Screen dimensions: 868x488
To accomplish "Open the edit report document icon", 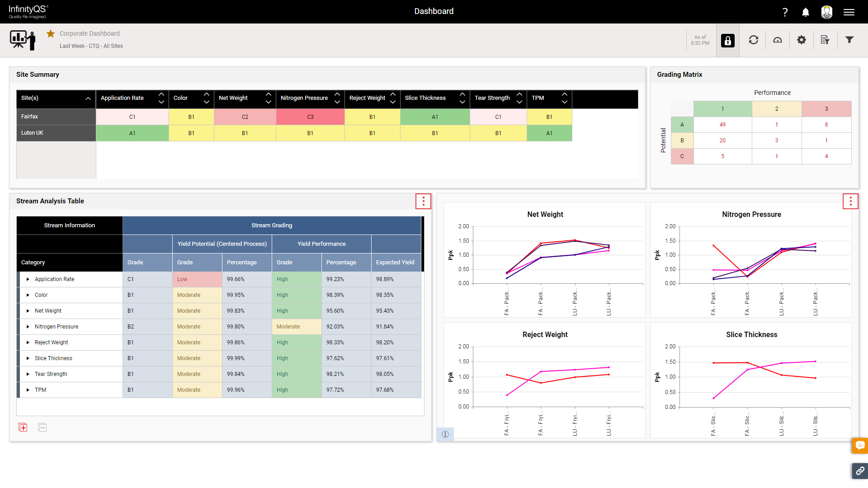I will (825, 40).
